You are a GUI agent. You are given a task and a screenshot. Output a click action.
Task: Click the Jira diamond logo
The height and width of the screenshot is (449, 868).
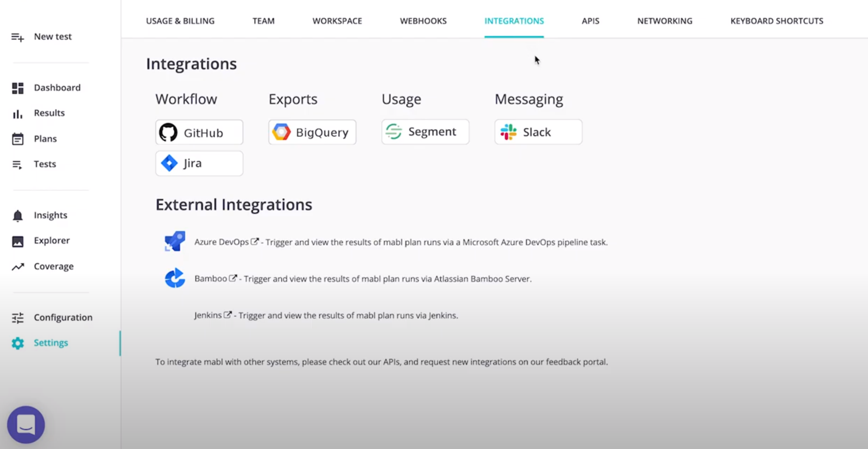[169, 163]
